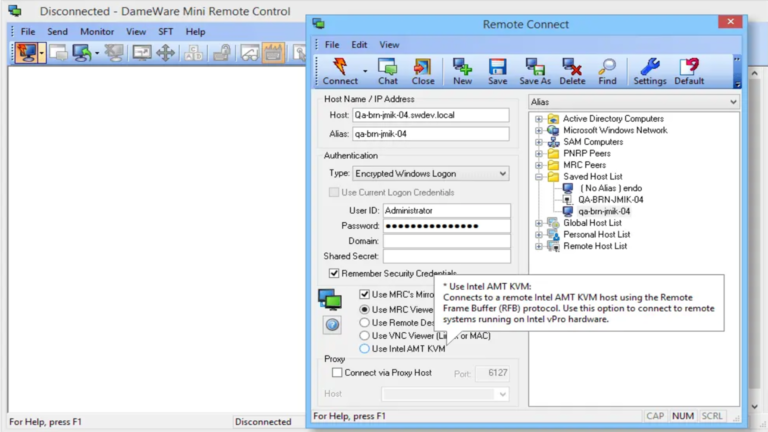Open the Alias sort dropdown
Image resolution: width=768 pixels, height=432 pixels.
point(634,102)
